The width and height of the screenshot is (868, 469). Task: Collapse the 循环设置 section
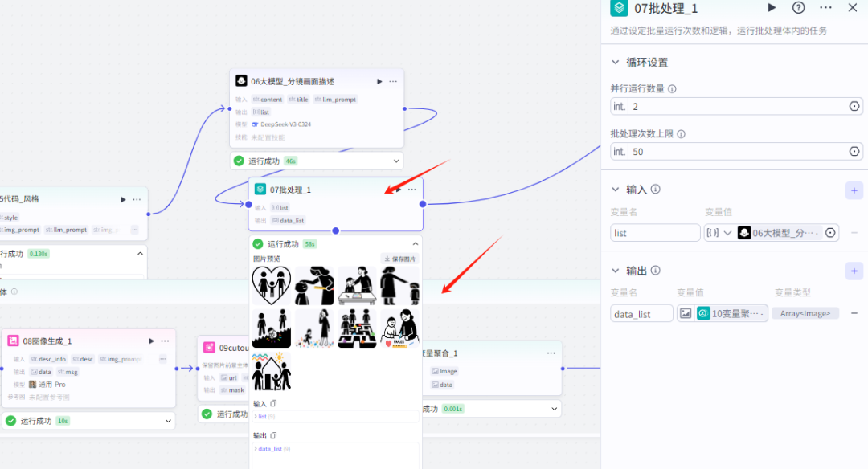(614, 62)
